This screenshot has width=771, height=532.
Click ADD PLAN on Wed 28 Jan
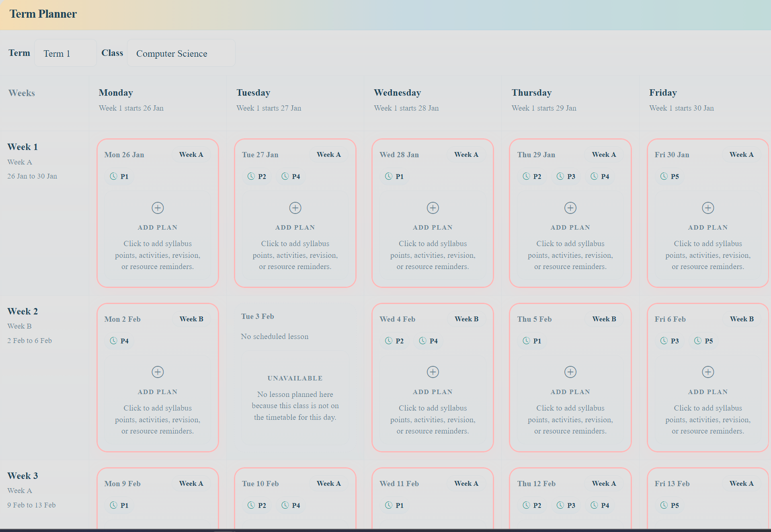click(x=433, y=227)
